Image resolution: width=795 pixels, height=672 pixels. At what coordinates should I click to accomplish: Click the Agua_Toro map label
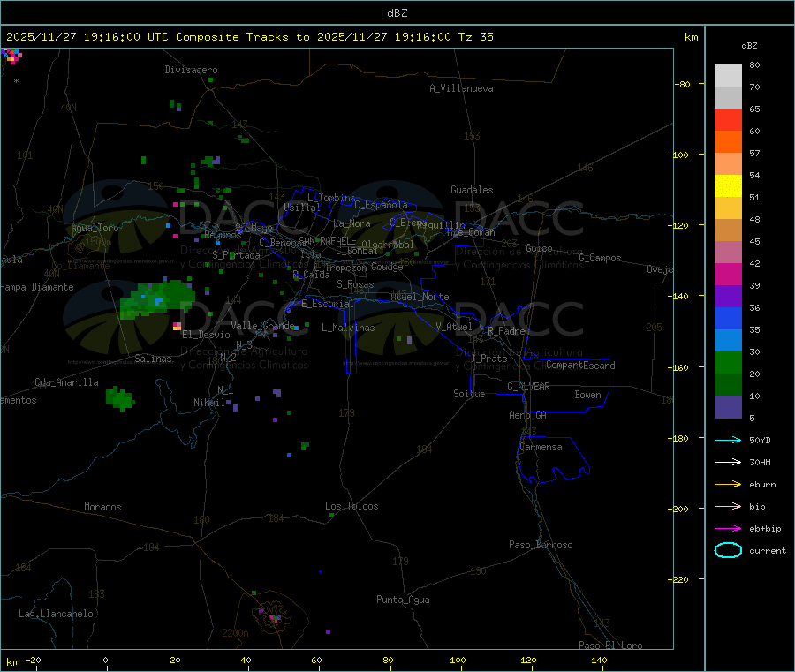coord(95,228)
